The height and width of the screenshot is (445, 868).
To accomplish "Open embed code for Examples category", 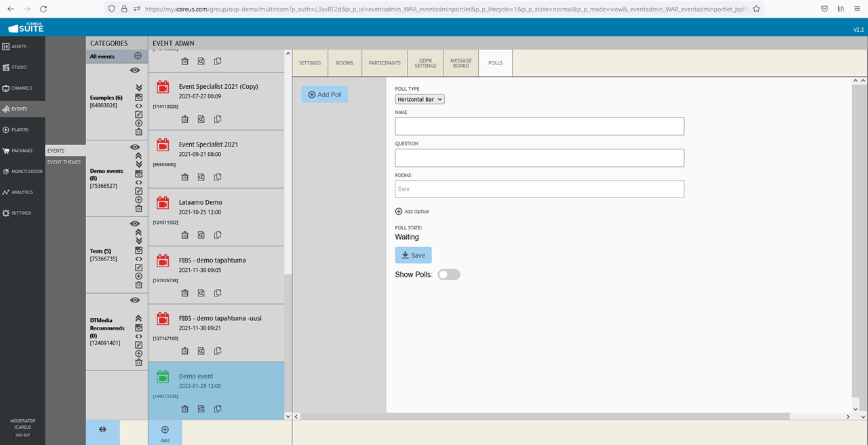I will point(138,106).
